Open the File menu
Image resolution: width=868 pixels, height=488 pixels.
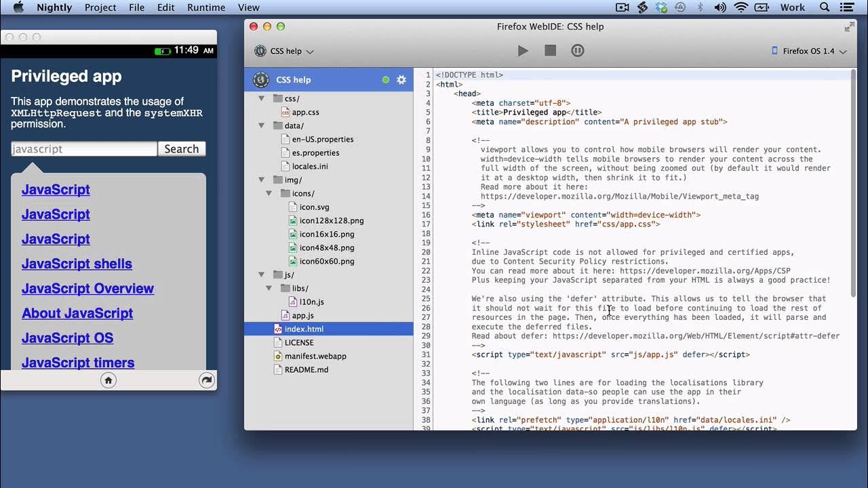click(137, 7)
